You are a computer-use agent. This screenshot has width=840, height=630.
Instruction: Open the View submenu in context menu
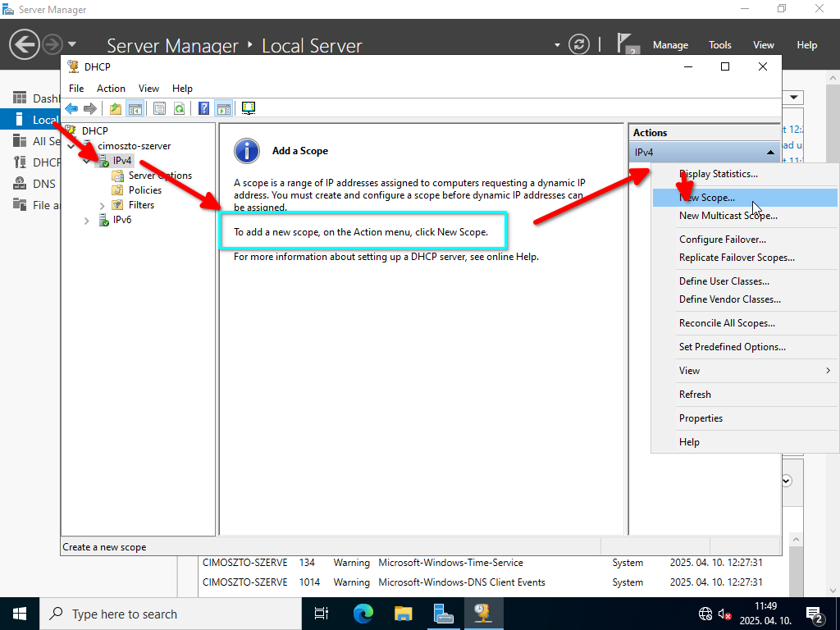(745, 371)
